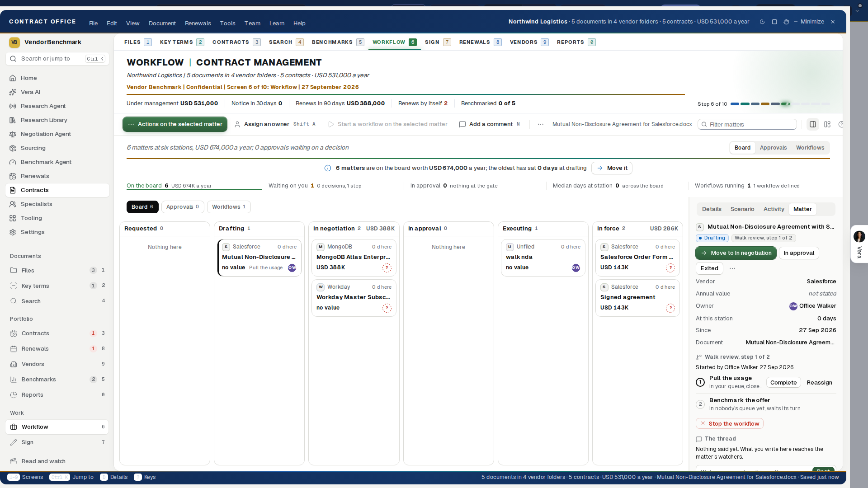Select the Workflows view in segmented control

(810, 148)
